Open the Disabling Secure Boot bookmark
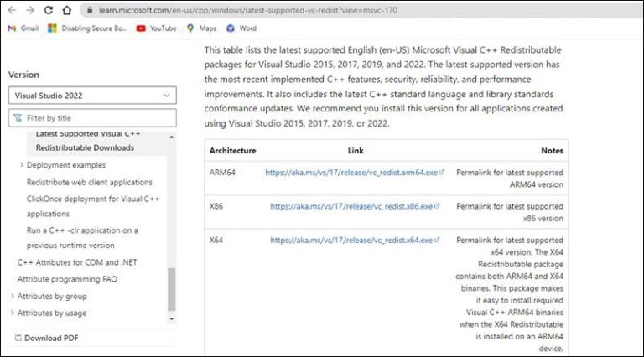The image size is (644, 357). coord(87,28)
